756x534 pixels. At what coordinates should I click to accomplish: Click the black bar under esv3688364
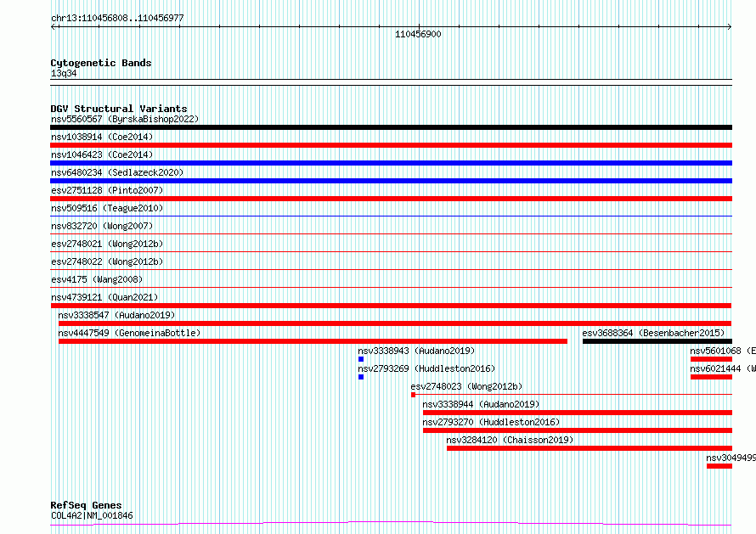pyautogui.click(x=657, y=341)
